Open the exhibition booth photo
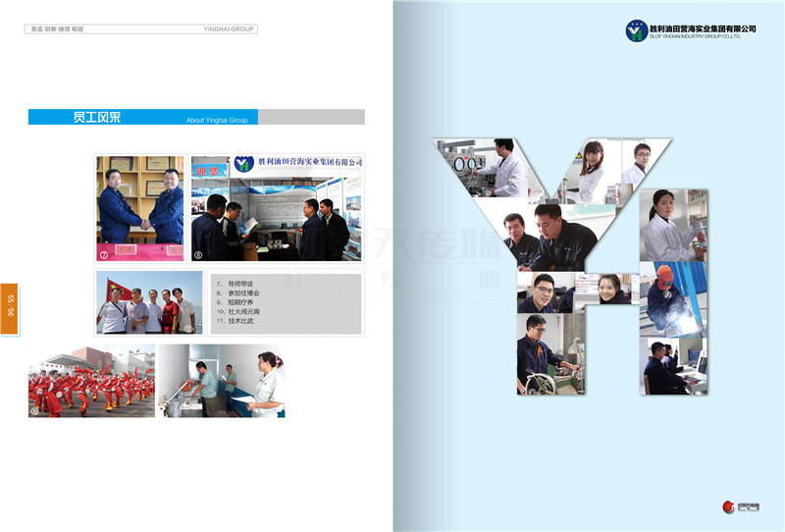785x532 pixels. 277,208
